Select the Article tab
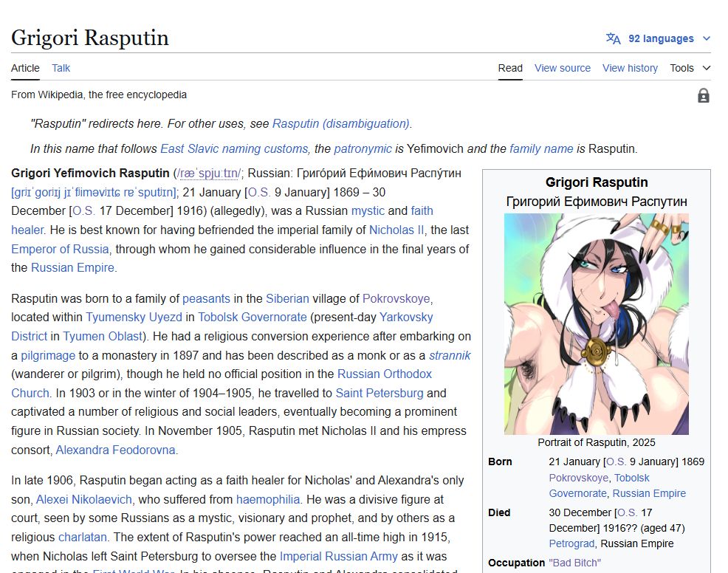 (25, 68)
